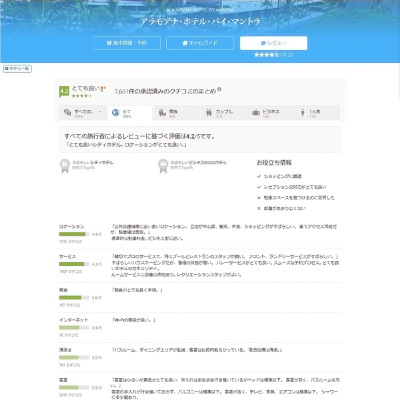The width and height of the screenshot is (400, 400).
Task: Select the 1人旅 traveler tab
Action: pos(317,113)
